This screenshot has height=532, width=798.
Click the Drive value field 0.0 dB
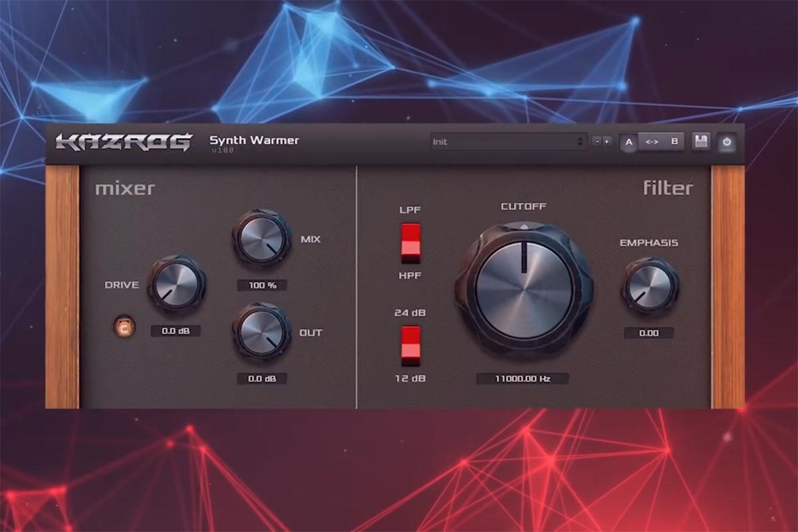click(x=176, y=331)
